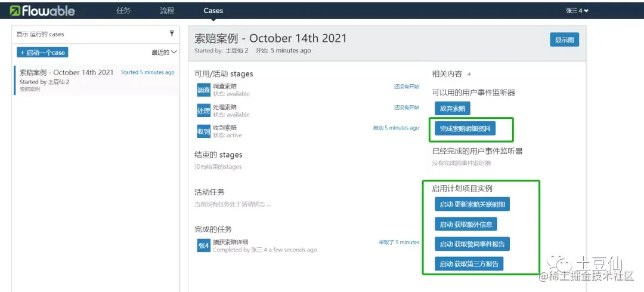Select the 索赔案例 October 14th case in list
Screen dimensions: 644x292
pos(97,80)
